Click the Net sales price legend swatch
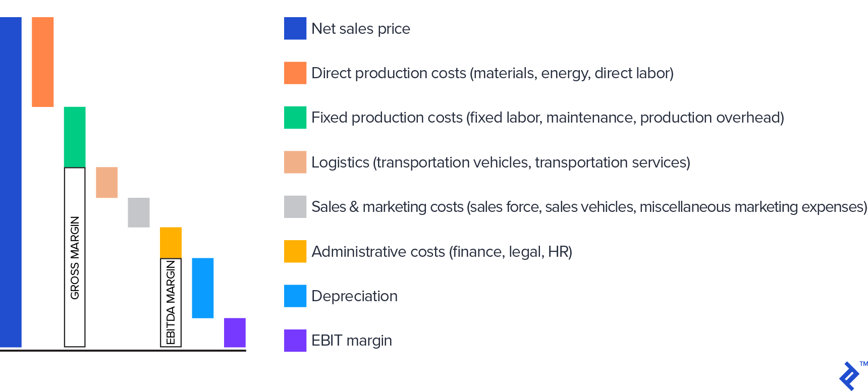The height and width of the screenshot is (391, 868). point(295,28)
